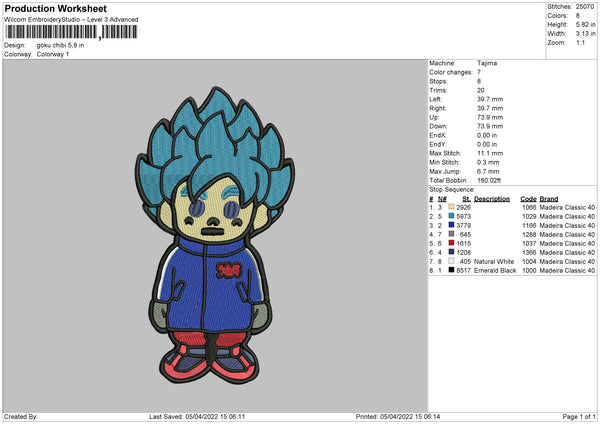Click stitch count '1208' in stop row 6
The image size is (600, 424).
463,252
